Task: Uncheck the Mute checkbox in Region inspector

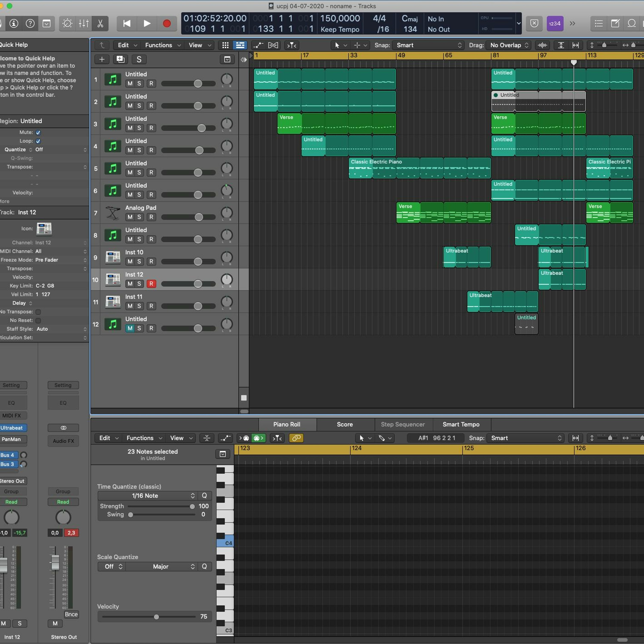Action: point(38,132)
